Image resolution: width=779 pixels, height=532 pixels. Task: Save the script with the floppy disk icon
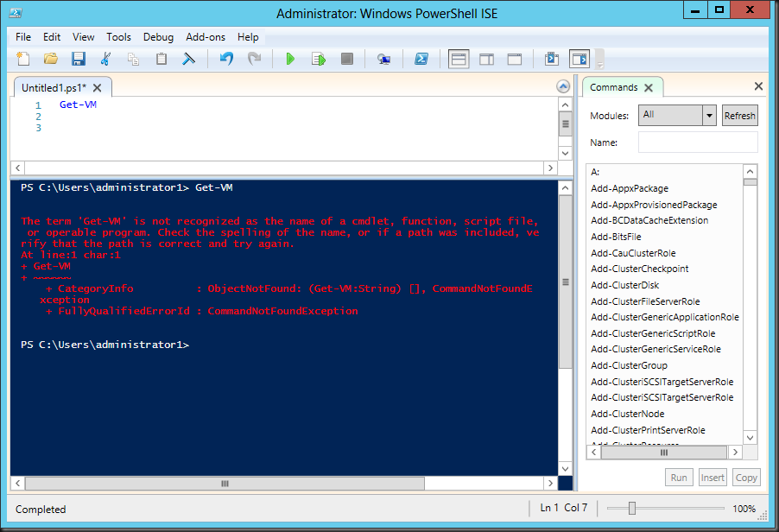pyautogui.click(x=78, y=59)
